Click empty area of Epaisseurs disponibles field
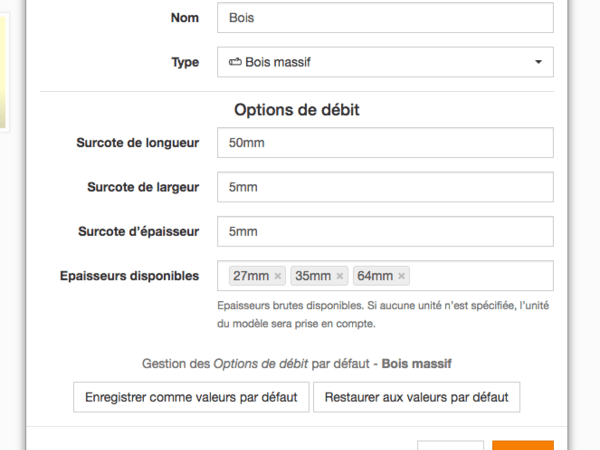 (x=480, y=276)
